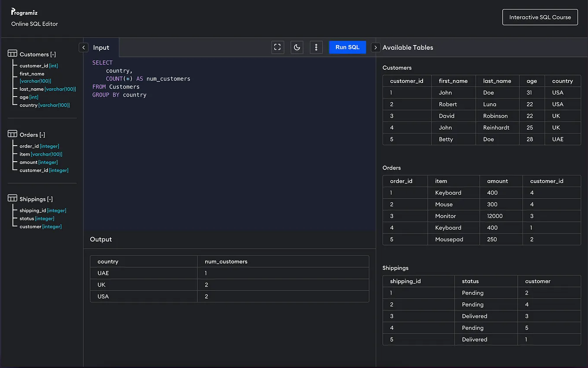Click the Orders table icon in sidebar
Viewport: 588px width, 368px height.
tap(13, 134)
